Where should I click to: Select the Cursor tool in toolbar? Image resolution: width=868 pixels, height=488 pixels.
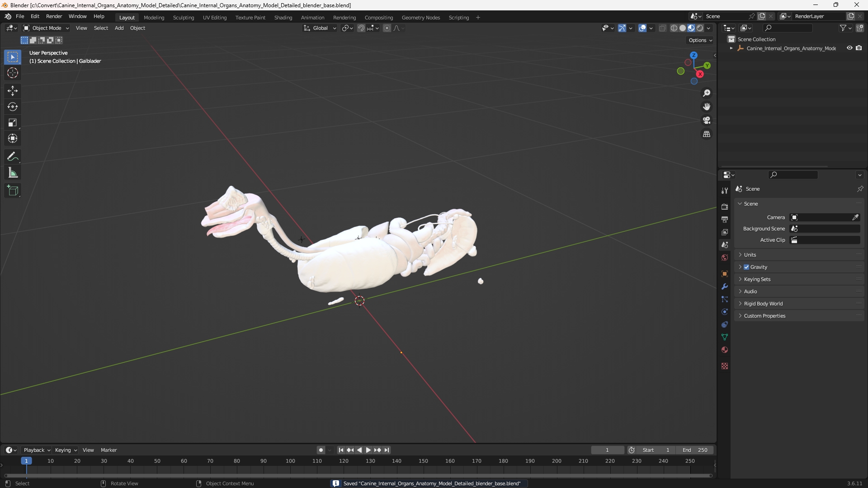(13, 73)
